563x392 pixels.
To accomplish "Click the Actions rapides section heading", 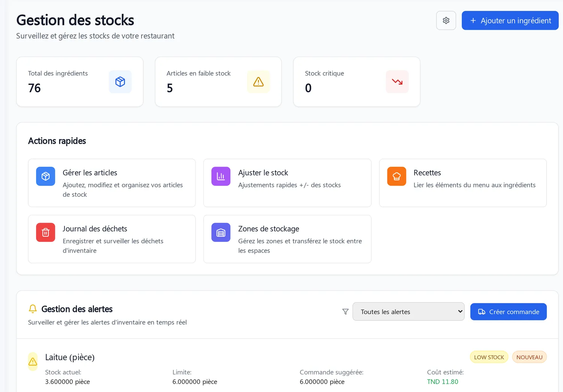I will 57,141.
